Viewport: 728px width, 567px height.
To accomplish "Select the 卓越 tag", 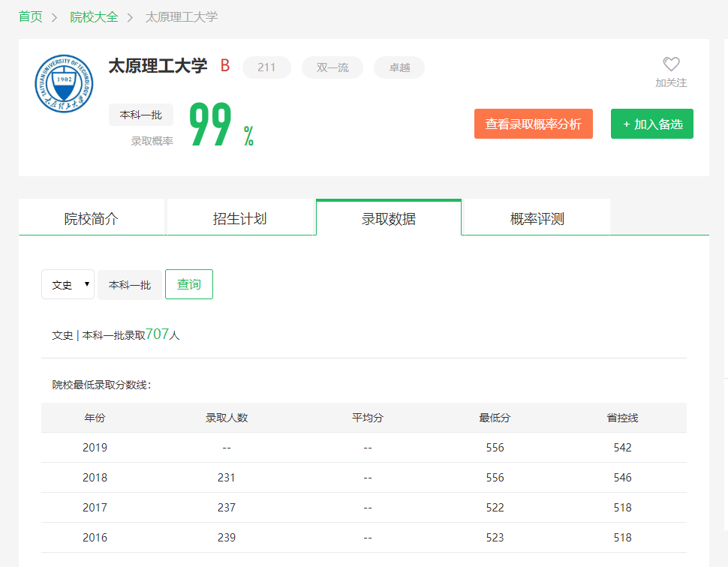I will point(399,67).
